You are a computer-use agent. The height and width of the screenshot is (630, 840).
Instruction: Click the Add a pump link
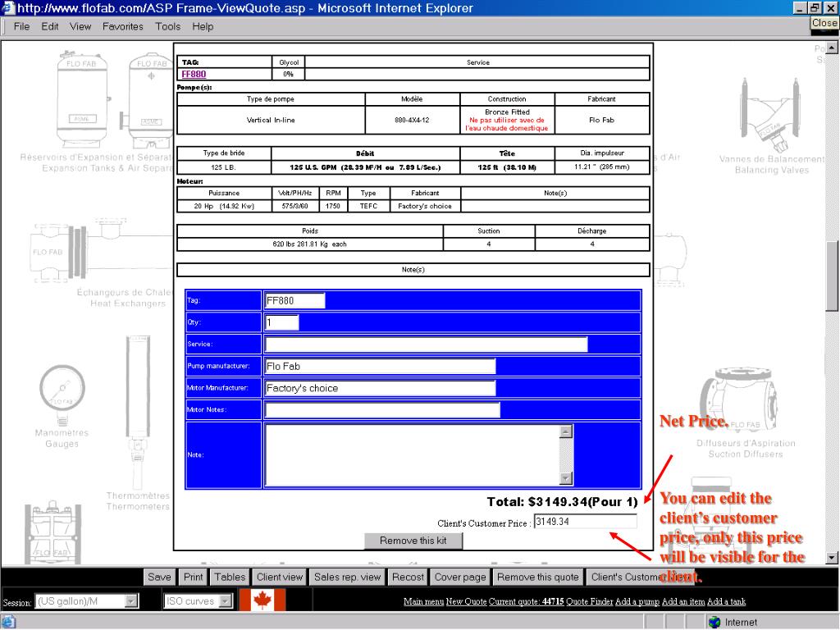[637, 601]
